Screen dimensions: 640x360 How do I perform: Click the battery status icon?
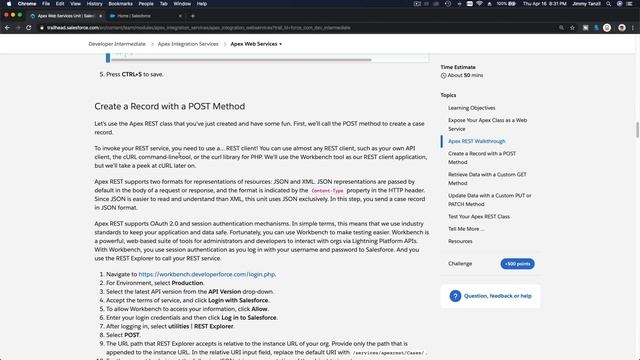pos(512,4)
